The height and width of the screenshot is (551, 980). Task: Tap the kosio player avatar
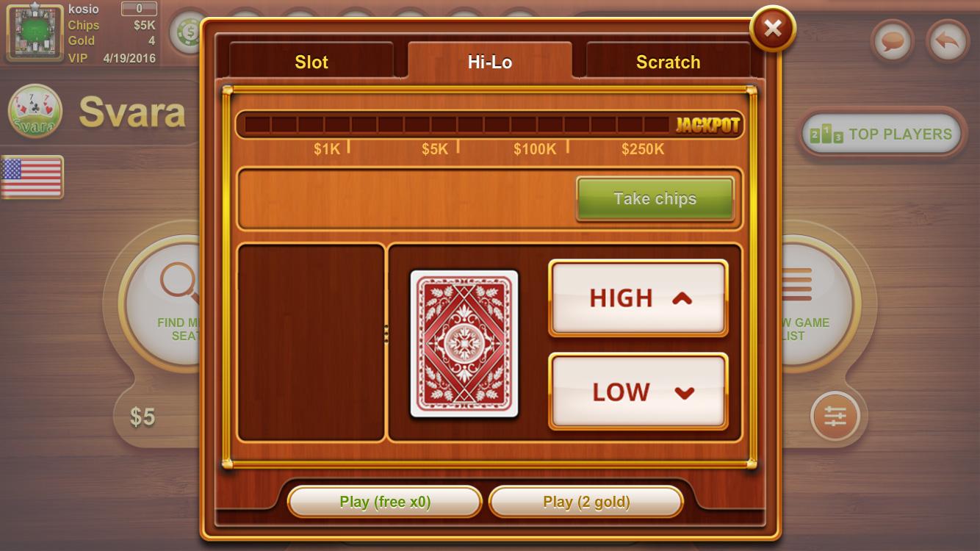pos(34,32)
